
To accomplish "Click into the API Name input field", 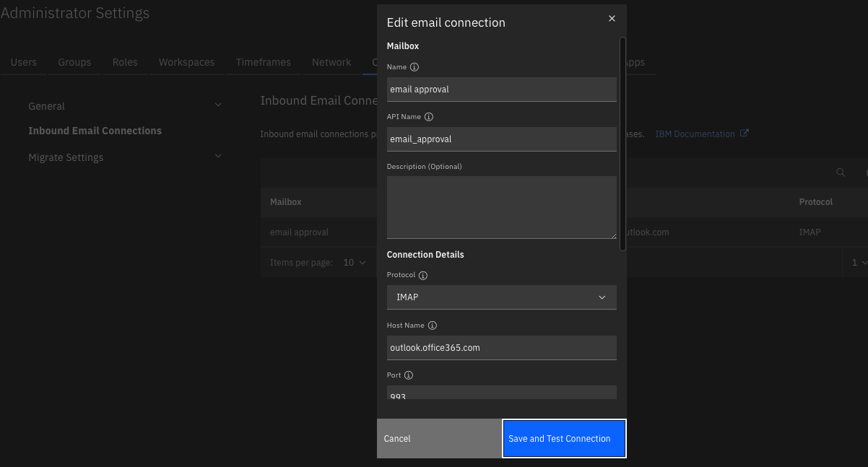I will 502,139.
